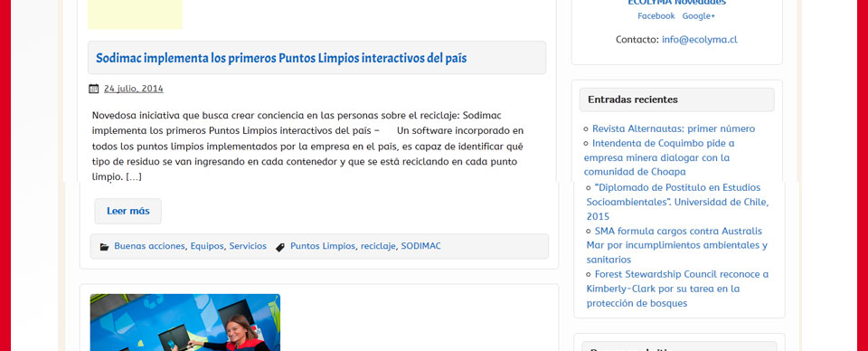Viewport: 868px width, 351px height.
Task: Click the info@ecolyma.cl email link
Action: 699,40
